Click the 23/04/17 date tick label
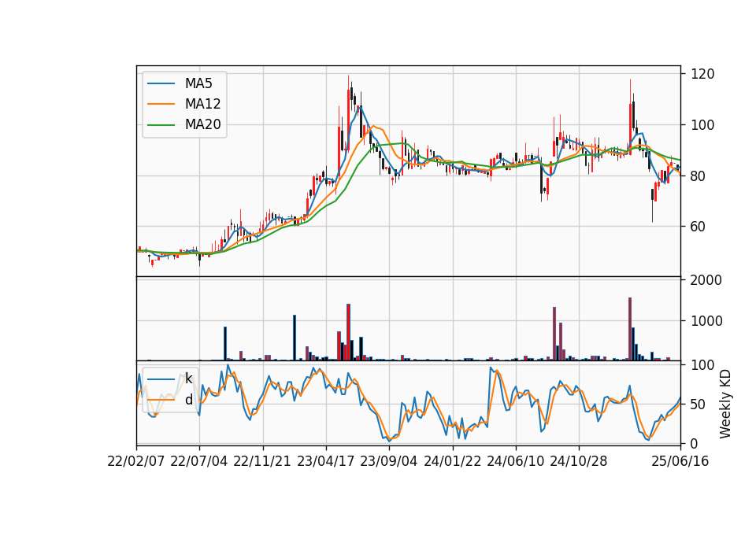The width and height of the screenshot is (756, 543). click(x=326, y=461)
